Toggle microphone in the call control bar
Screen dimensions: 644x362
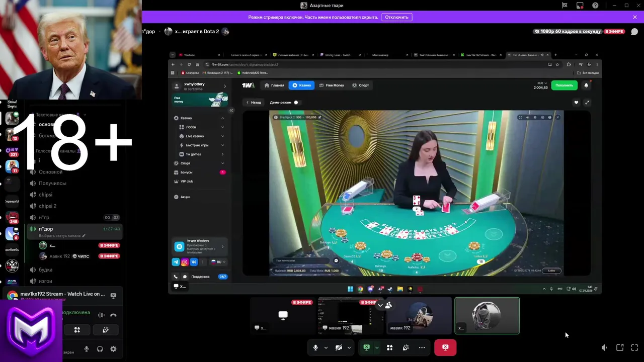(x=315, y=347)
